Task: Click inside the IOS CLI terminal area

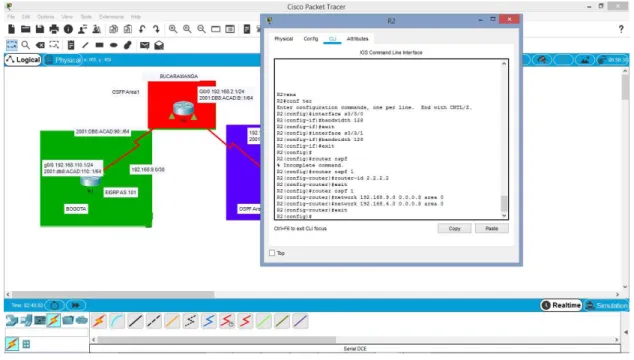Action: (388, 139)
